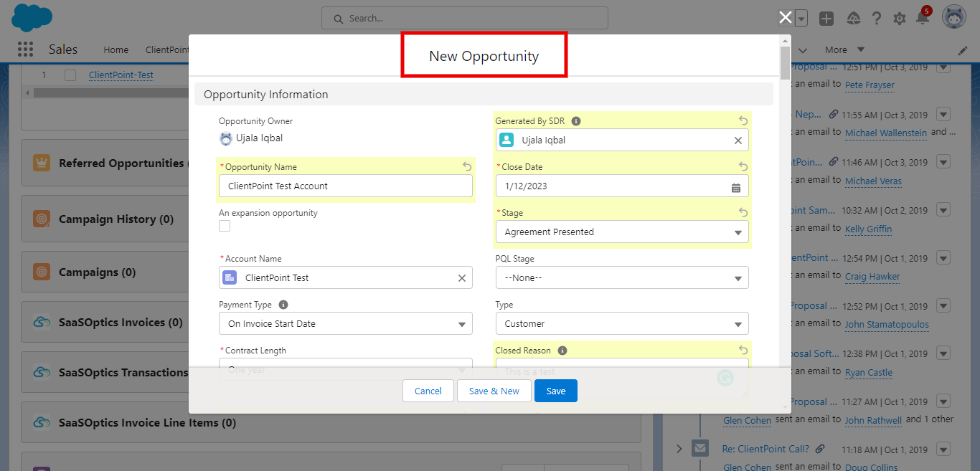Image resolution: width=980 pixels, height=471 pixels.
Task: Click the global actions plus icon
Action: pos(826,19)
